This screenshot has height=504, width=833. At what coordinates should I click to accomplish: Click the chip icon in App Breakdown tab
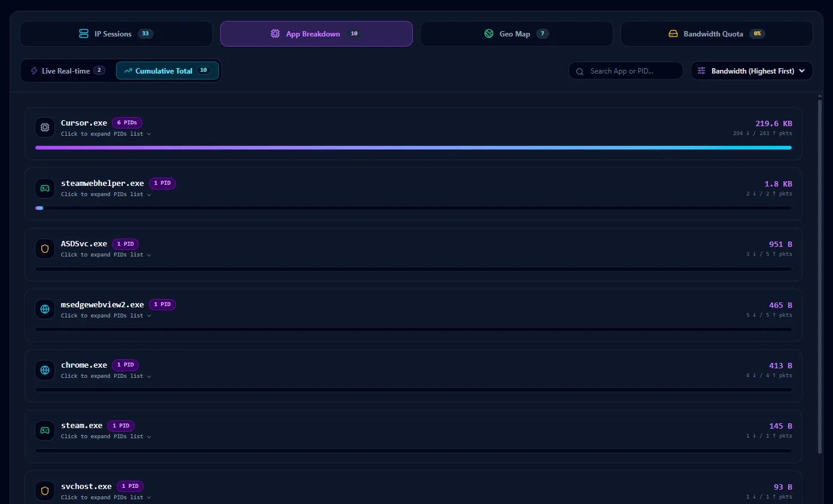(275, 34)
